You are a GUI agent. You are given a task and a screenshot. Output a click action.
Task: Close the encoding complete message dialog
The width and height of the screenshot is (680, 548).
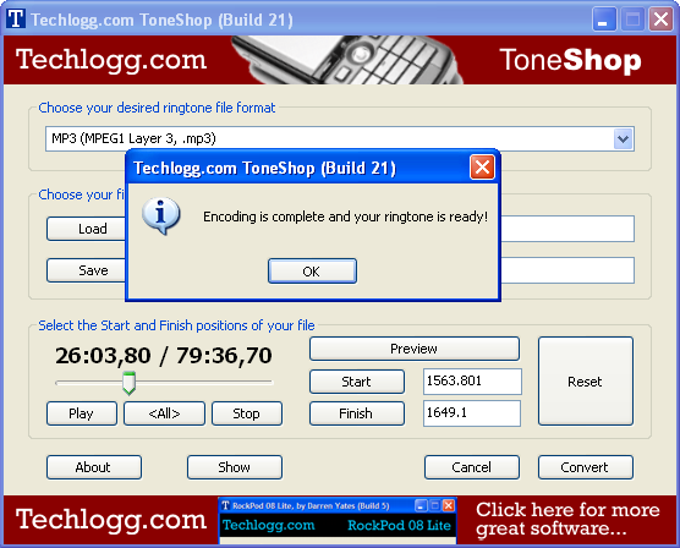(482, 167)
